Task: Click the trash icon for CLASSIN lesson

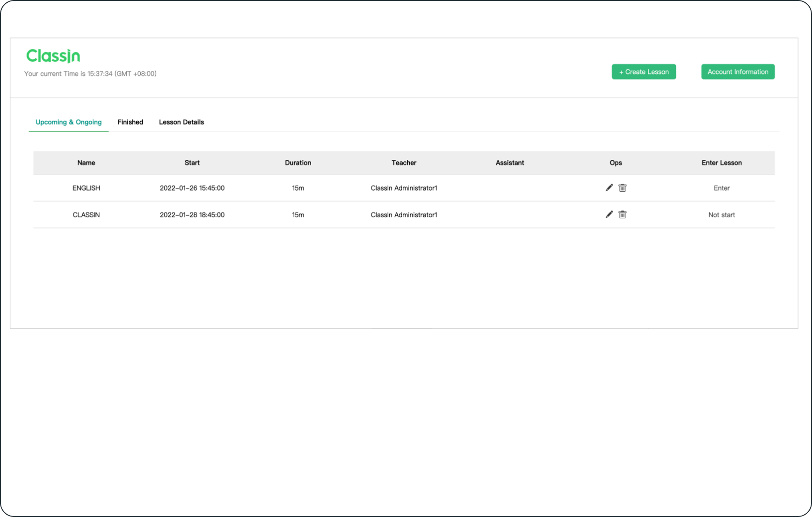Action: pos(623,215)
